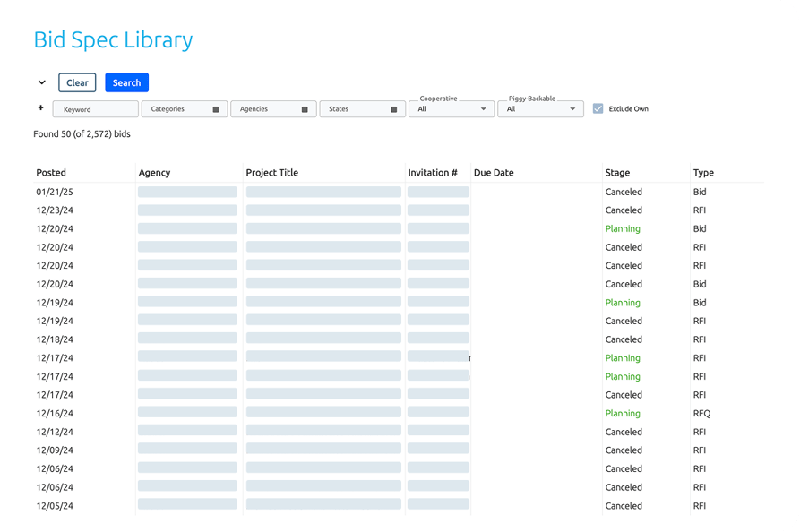Run the bid search with Search button

[x=126, y=82]
